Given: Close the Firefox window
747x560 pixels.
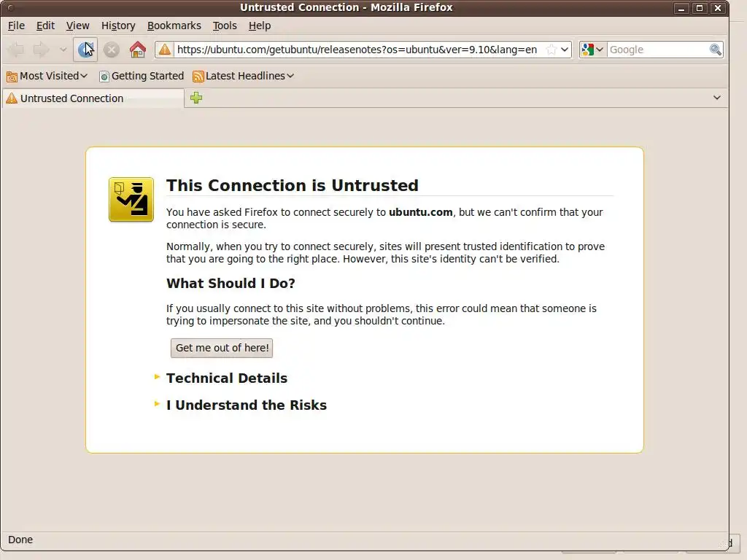Looking at the screenshot, I should tap(718, 8).
